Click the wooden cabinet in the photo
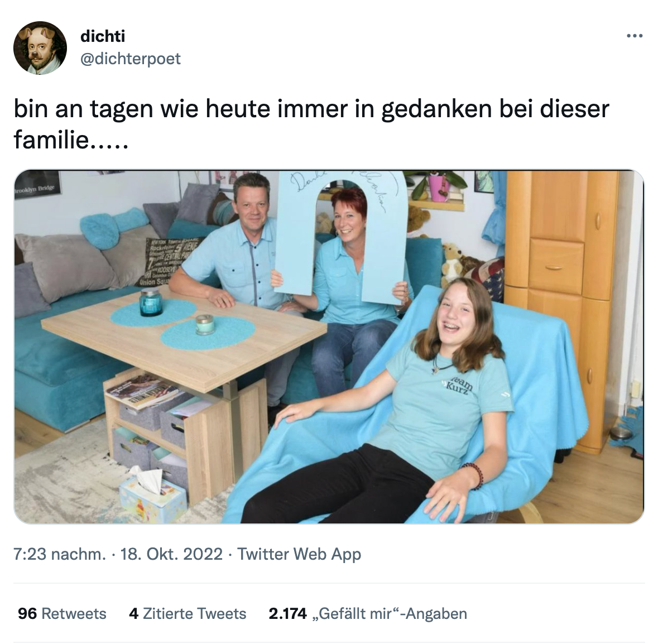 (563, 309)
